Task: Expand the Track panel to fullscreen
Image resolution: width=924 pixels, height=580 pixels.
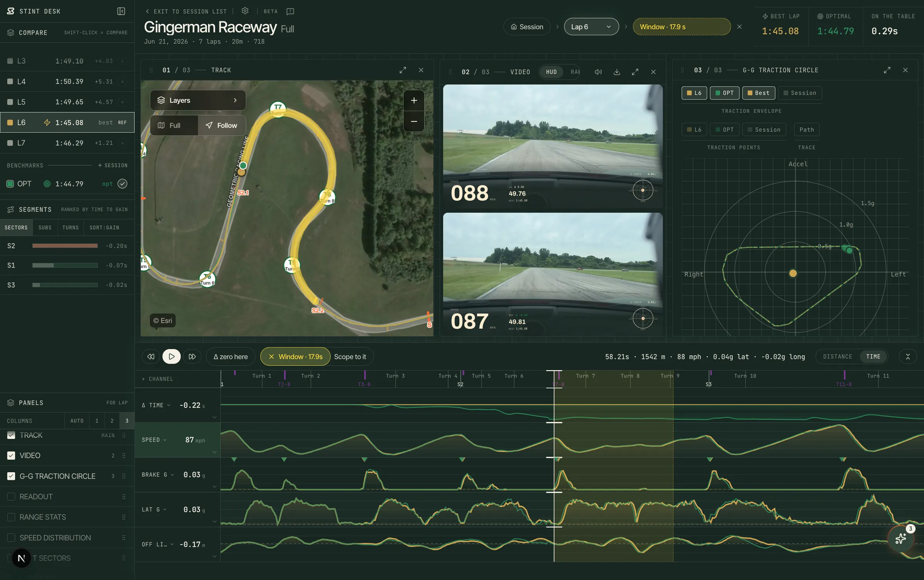Action: 403,70
